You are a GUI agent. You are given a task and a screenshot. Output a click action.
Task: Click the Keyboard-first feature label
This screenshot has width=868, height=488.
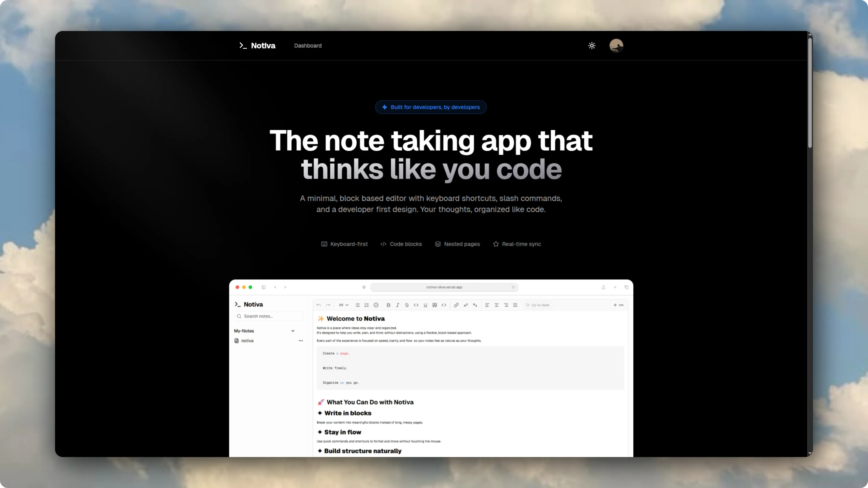(349, 244)
